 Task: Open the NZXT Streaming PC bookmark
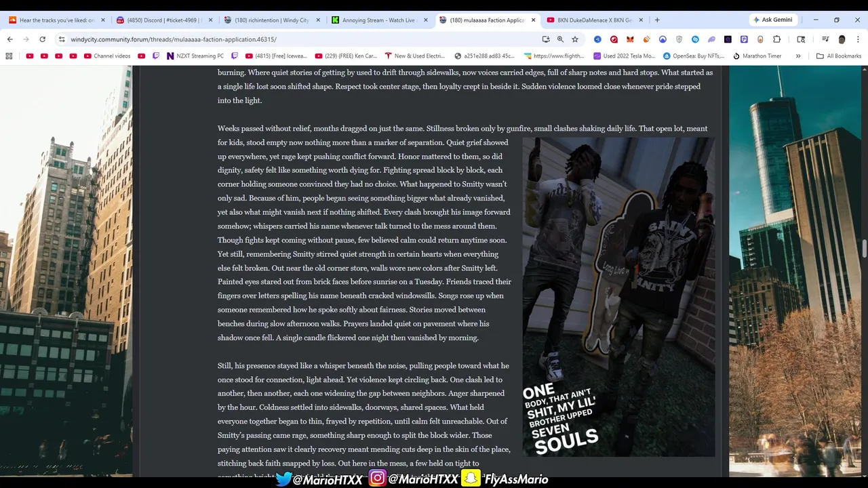pyautogui.click(x=195, y=56)
